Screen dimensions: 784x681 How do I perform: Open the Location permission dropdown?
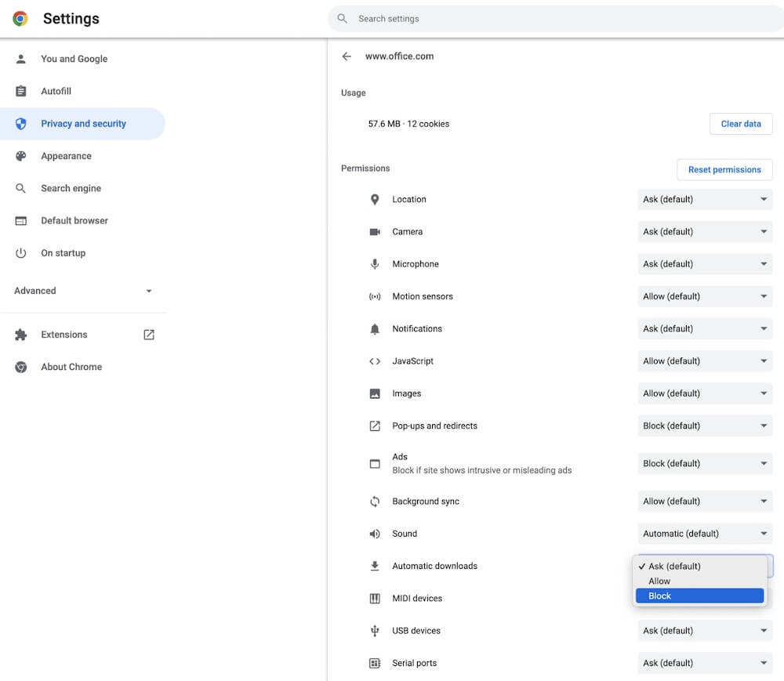click(x=705, y=199)
